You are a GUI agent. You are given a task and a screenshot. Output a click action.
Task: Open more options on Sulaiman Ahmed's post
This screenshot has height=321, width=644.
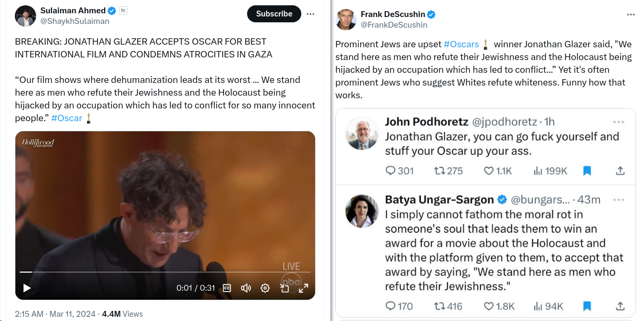(311, 14)
